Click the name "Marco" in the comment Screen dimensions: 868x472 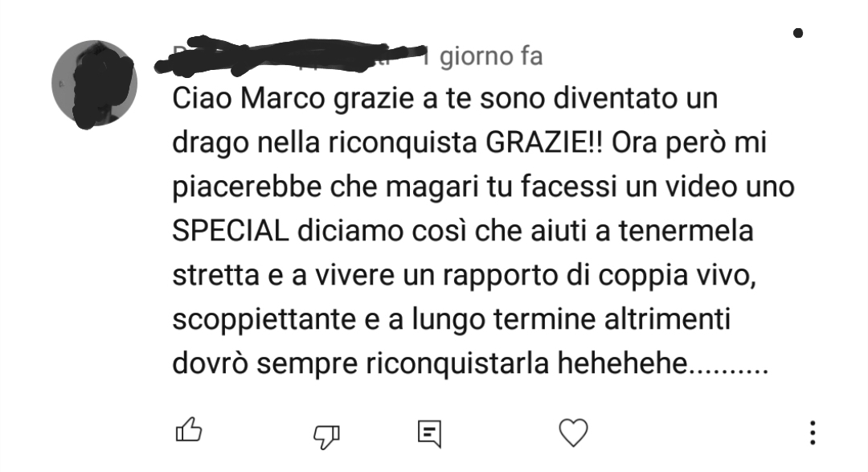283,99
